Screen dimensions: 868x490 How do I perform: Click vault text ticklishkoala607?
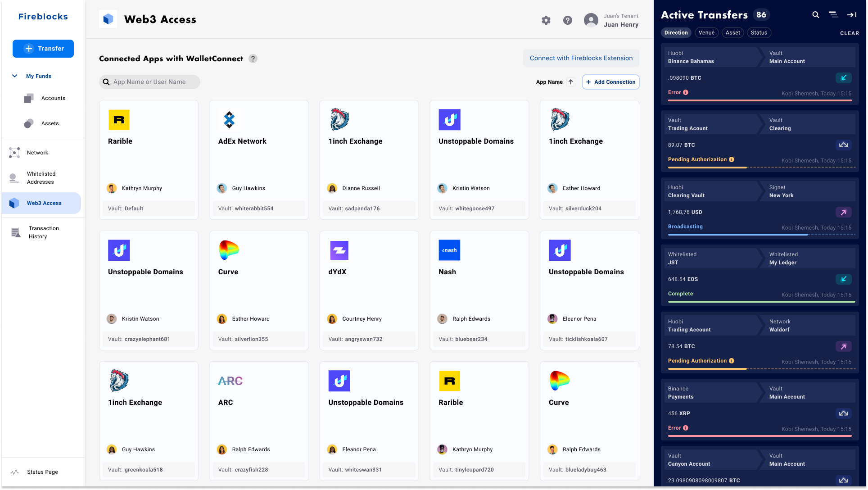coord(586,339)
